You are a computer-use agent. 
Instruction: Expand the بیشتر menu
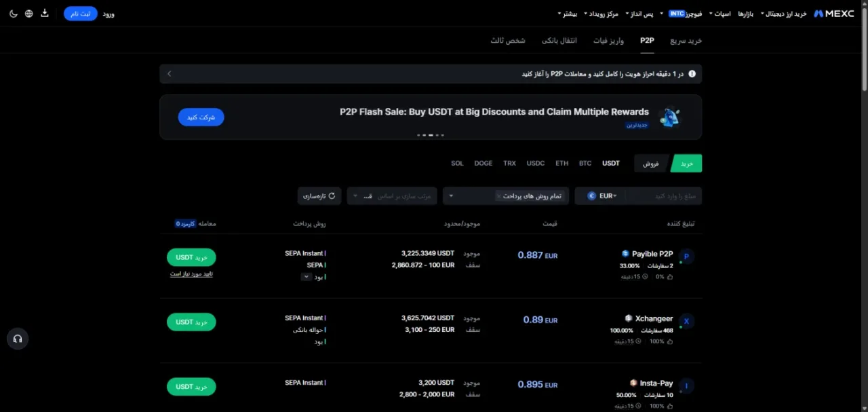[566, 14]
